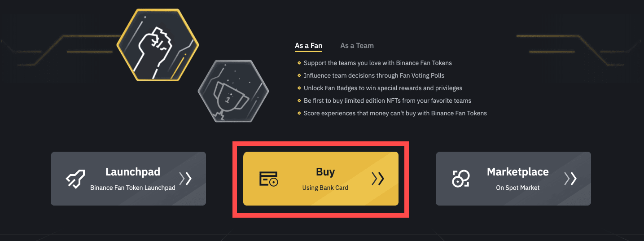Click the gold raised-fist hexagon badge
This screenshot has height=241, width=644.
click(157, 44)
